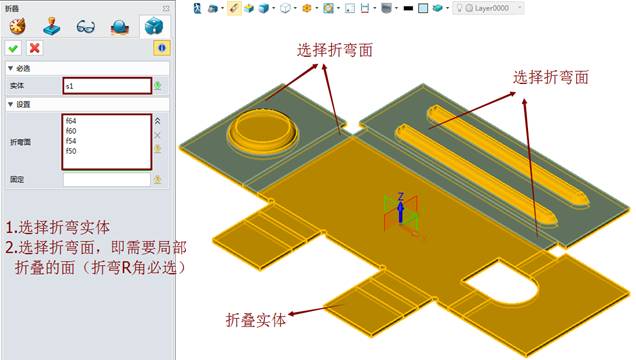Screen dimensions: 636x360
Task: Open the dimension bracket dropdown arrow
Action: pos(374,8)
